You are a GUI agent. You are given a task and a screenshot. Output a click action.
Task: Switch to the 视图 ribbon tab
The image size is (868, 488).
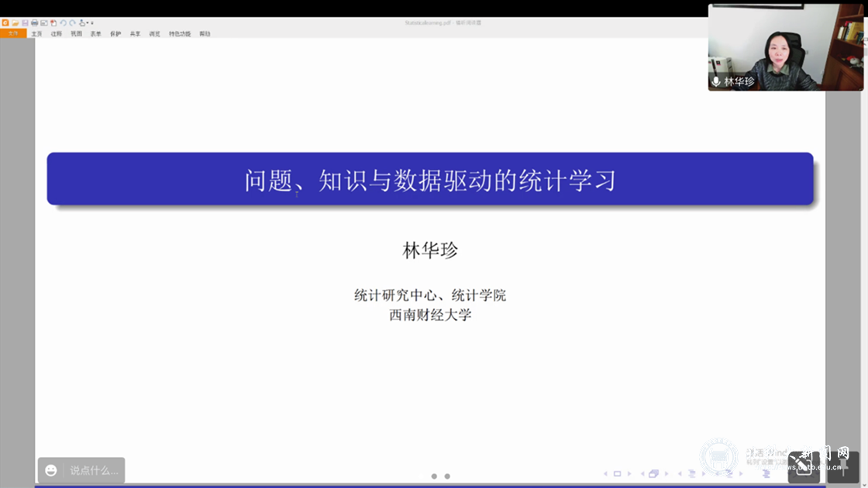[x=76, y=33]
